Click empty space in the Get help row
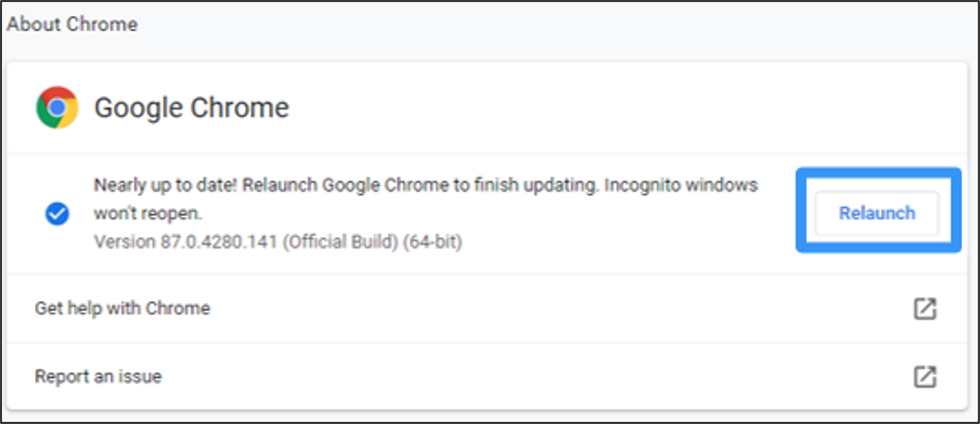This screenshot has height=424, width=980. pyautogui.click(x=566, y=309)
